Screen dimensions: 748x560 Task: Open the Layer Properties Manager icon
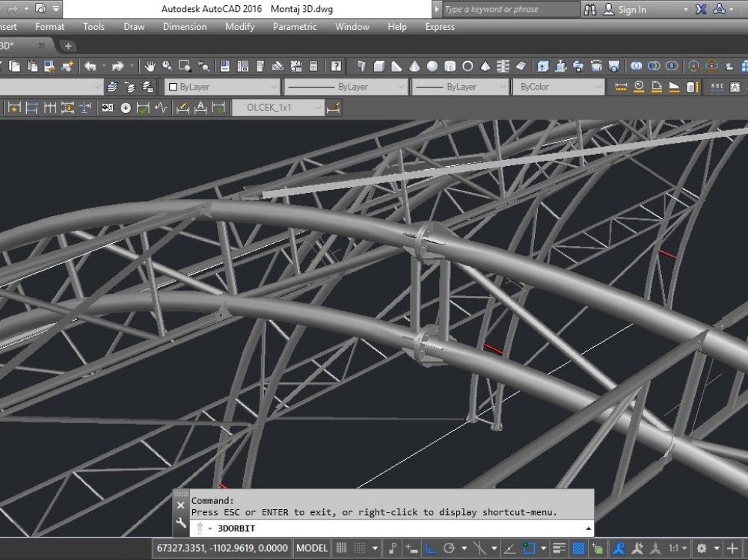pyautogui.click(x=112, y=87)
